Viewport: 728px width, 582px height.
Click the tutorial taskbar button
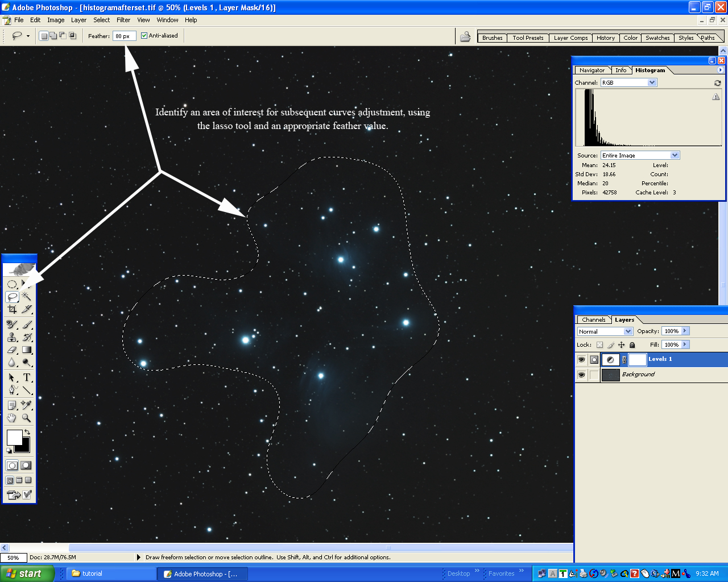[111, 573]
